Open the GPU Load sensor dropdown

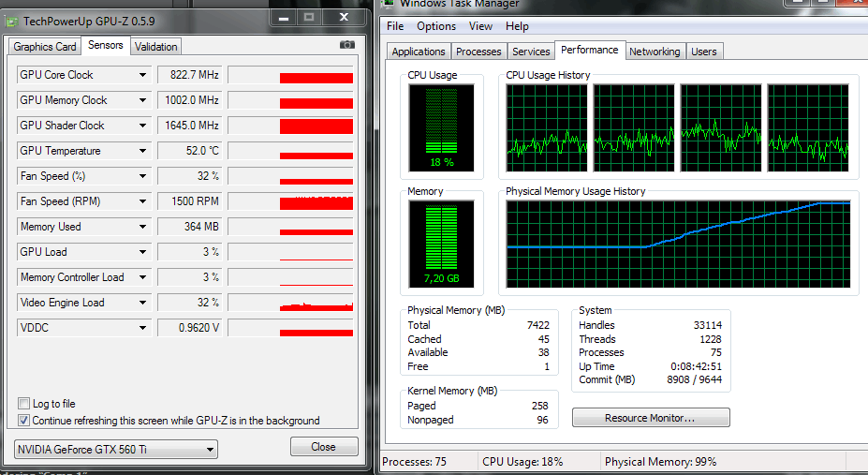(143, 252)
